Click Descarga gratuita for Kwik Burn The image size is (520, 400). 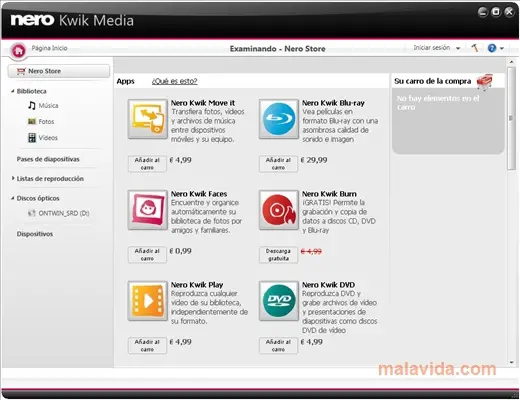[x=278, y=255]
